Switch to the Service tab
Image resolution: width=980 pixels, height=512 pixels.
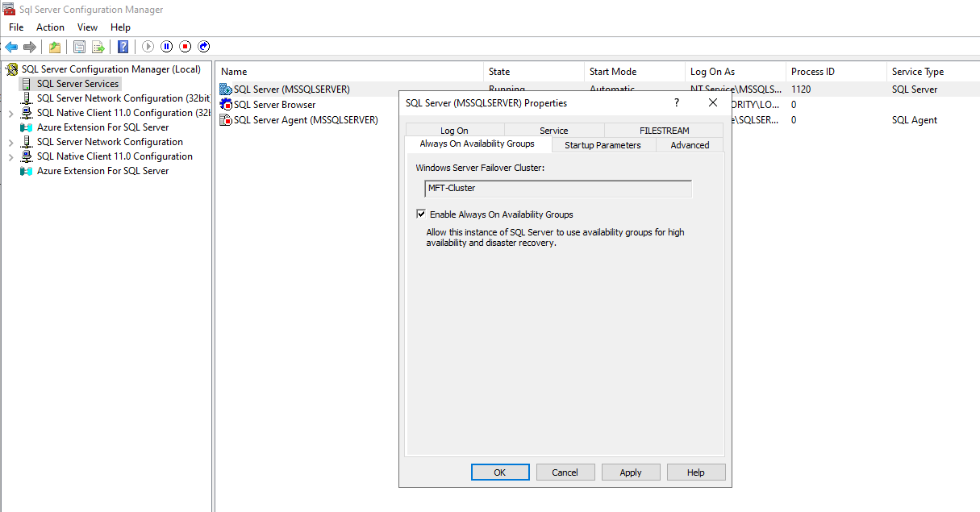click(x=554, y=131)
